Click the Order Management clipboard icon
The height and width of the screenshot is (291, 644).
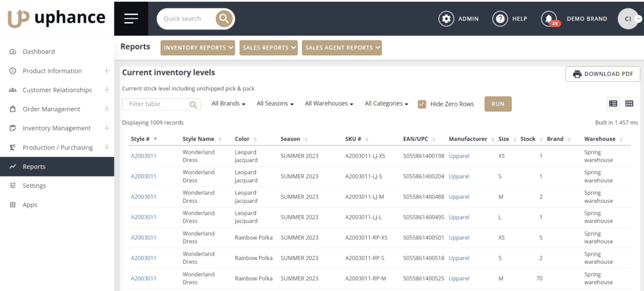tap(13, 109)
